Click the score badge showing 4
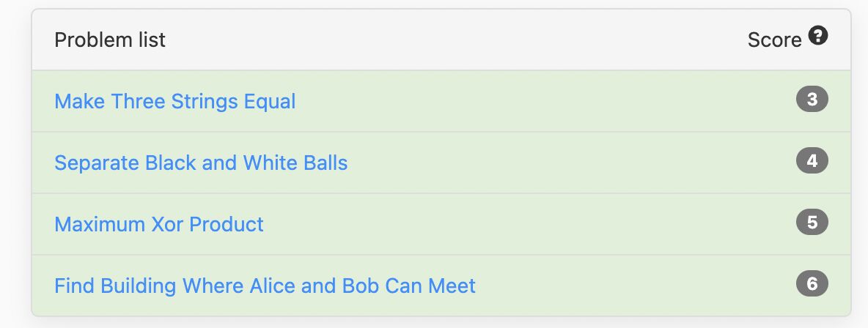The height and width of the screenshot is (328, 868). (x=812, y=161)
